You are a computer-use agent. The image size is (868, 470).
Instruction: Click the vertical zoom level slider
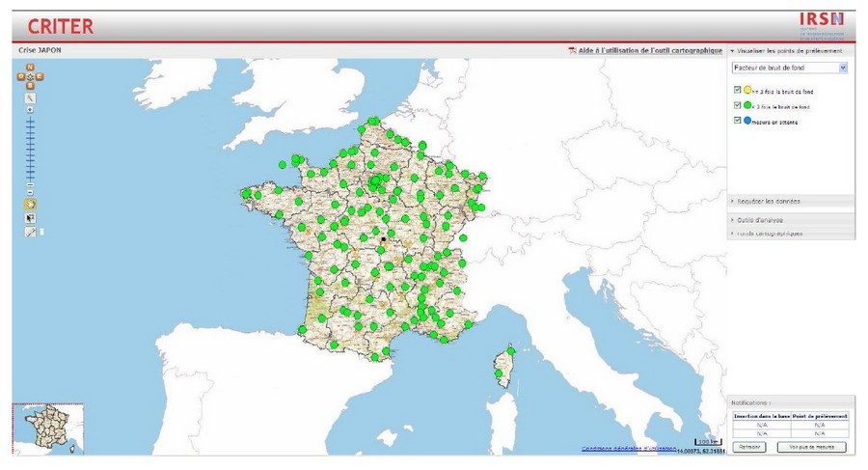pos(31,150)
